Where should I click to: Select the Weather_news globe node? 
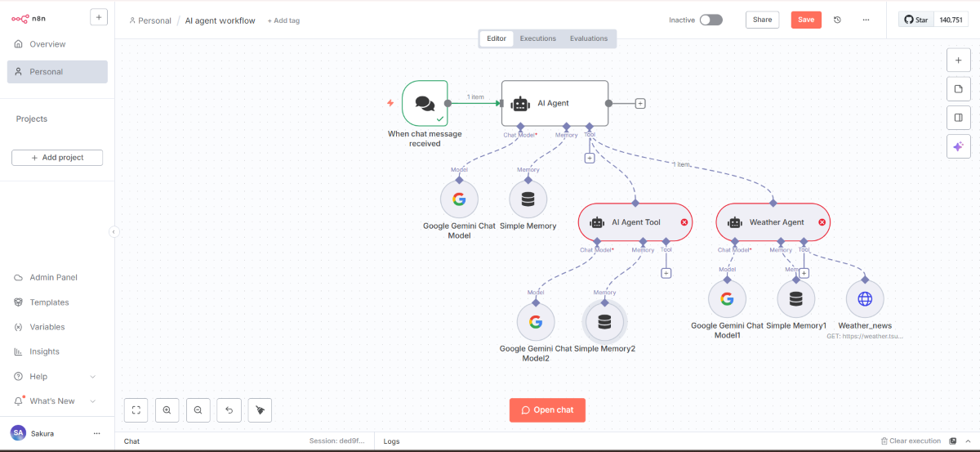pos(865,299)
